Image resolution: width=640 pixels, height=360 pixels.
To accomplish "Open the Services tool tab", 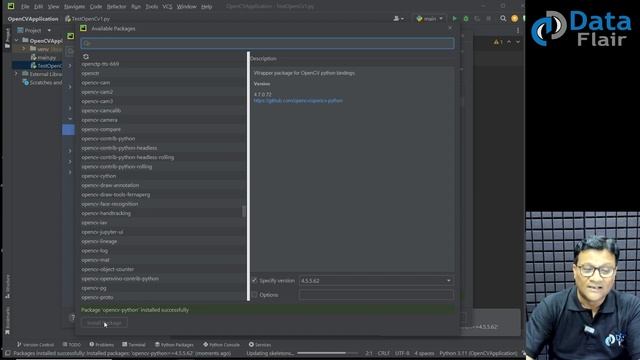I will (x=260, y=344).
